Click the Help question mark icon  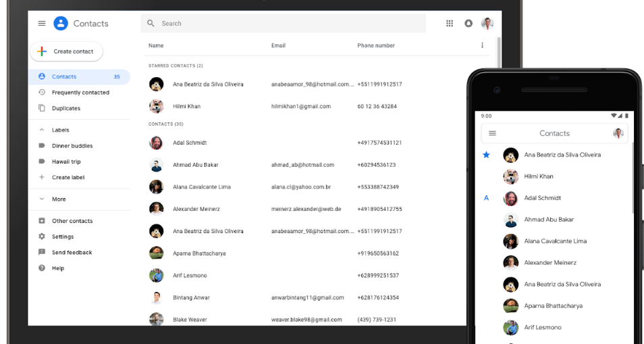41,268
